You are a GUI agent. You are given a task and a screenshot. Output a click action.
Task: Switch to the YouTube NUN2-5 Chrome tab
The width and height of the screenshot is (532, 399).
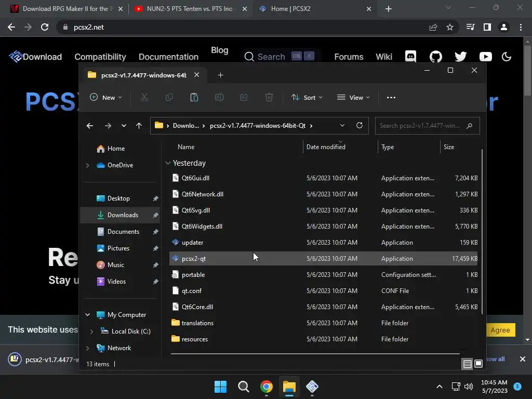tap(190, 9)
